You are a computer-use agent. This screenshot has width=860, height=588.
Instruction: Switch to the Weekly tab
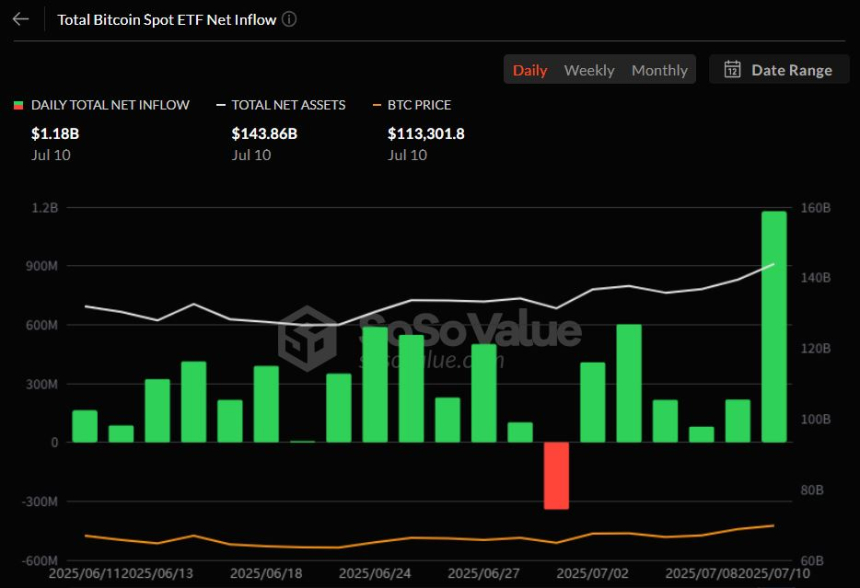(589, 70)
